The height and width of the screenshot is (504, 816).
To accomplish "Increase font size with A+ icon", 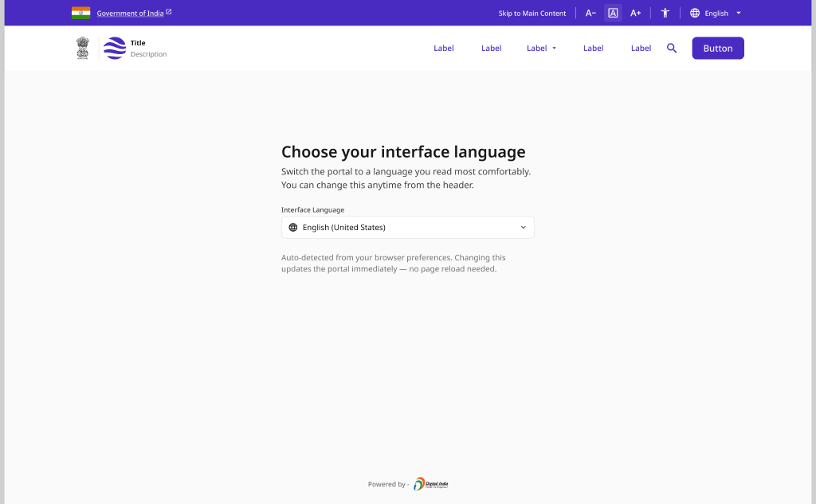I will (635, 13).
